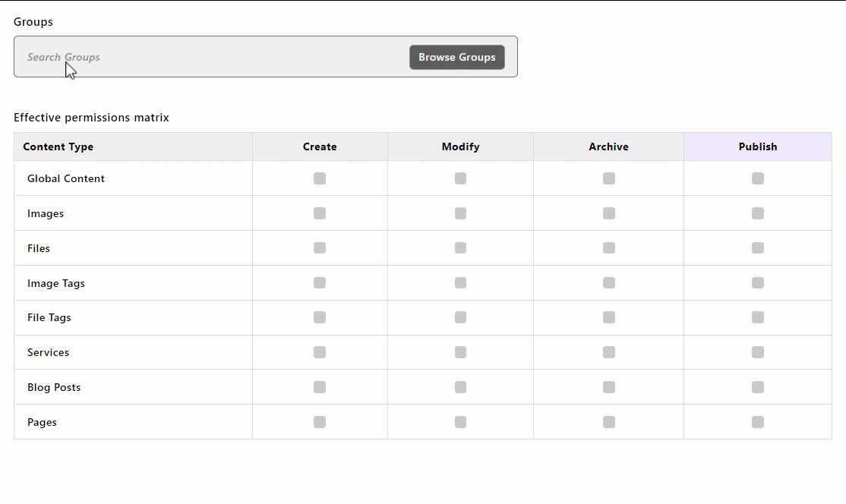Select Modify checkbox for File Tags
846x504 pixels.
pos(460,317)
